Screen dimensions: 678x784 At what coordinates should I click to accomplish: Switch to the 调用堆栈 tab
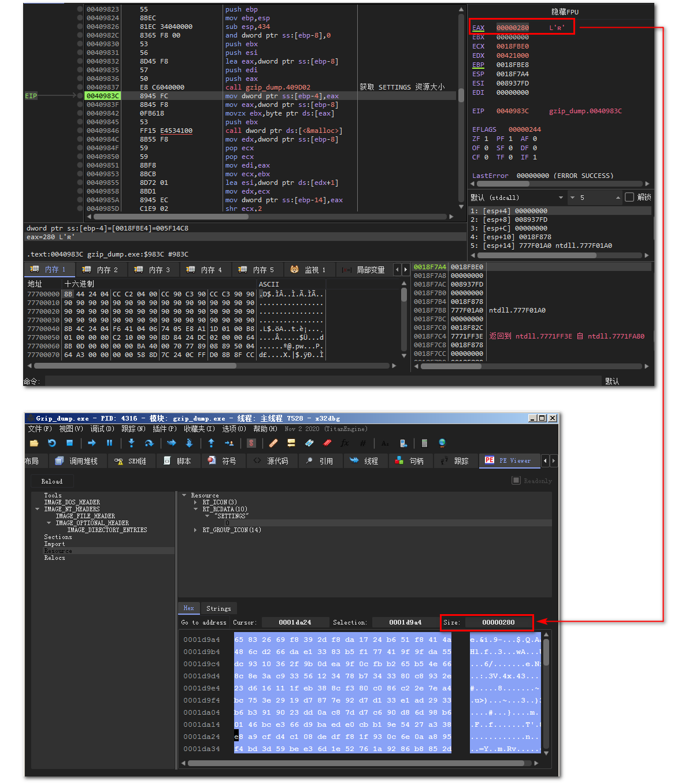click(77, 461)
